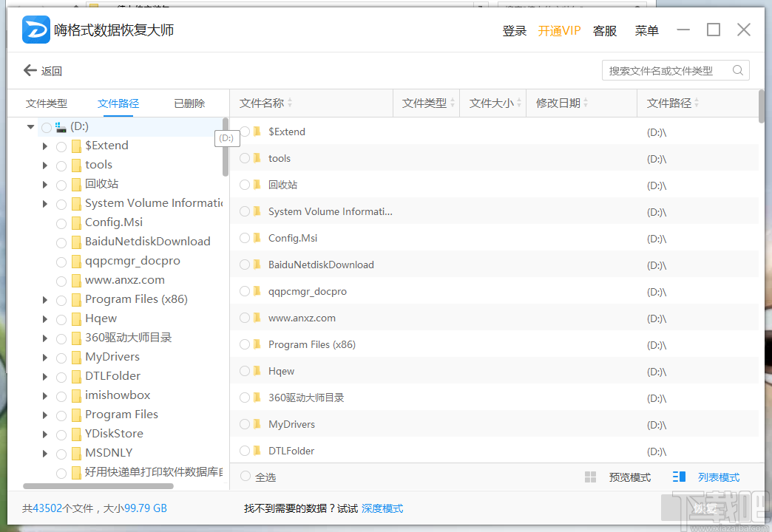Switch to 文件路径 tab
This screenshot has width=772, height=532.
[118, 103]
